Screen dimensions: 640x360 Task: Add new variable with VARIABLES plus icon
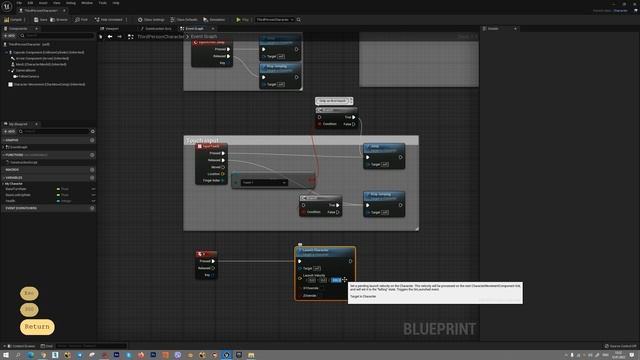click(92, 178)
